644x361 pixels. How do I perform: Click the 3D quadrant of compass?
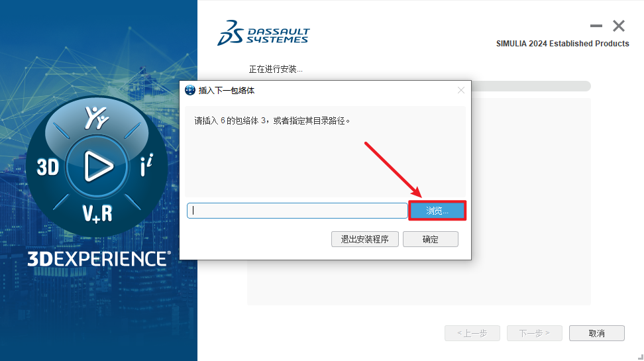[x=48, y=167]
